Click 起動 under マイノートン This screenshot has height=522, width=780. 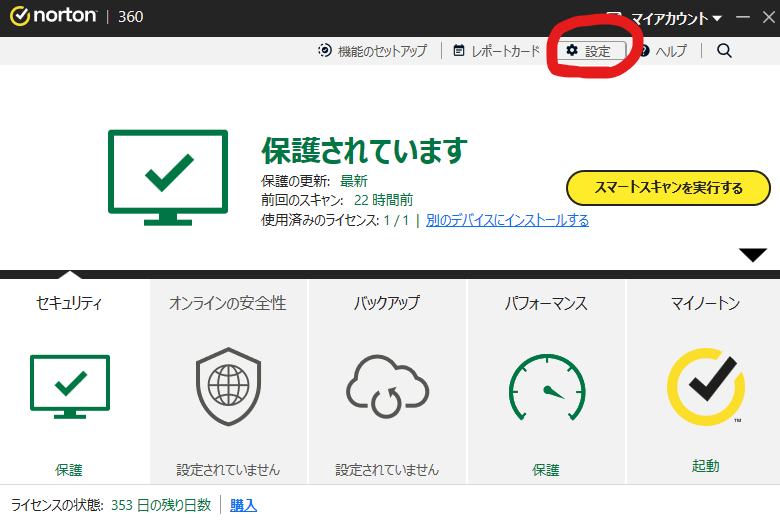[x=706, y=466]
